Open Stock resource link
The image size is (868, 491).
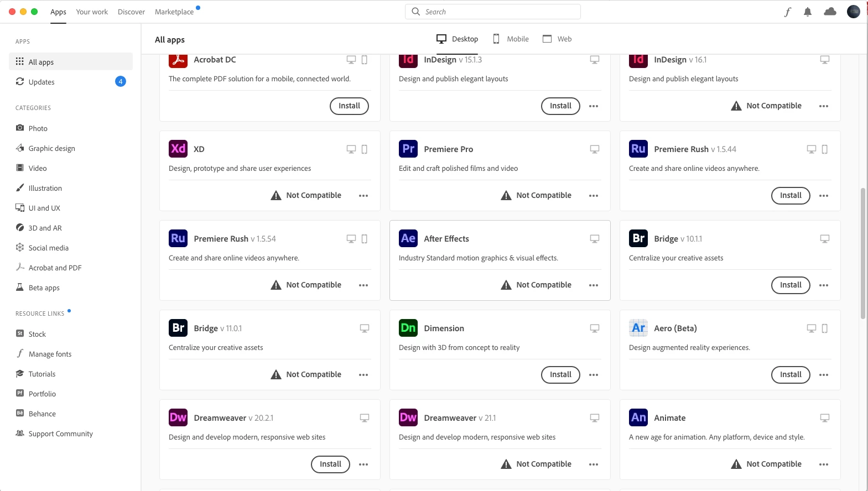[71, 334]
